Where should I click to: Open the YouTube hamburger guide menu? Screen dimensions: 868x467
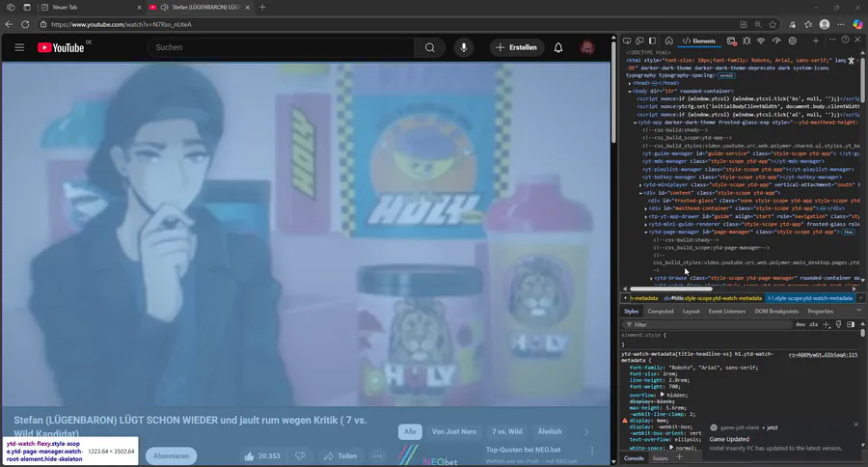point(19,47)
